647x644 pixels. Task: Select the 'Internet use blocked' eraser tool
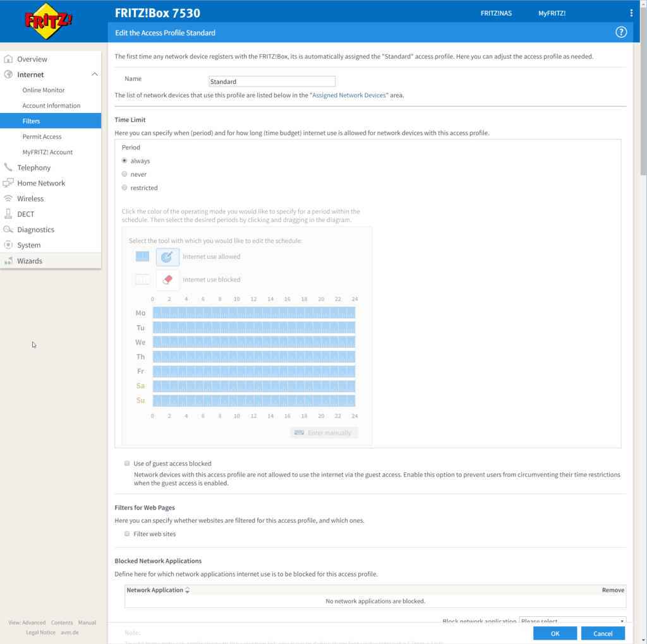pyautogui.click(x=167, y=280)
